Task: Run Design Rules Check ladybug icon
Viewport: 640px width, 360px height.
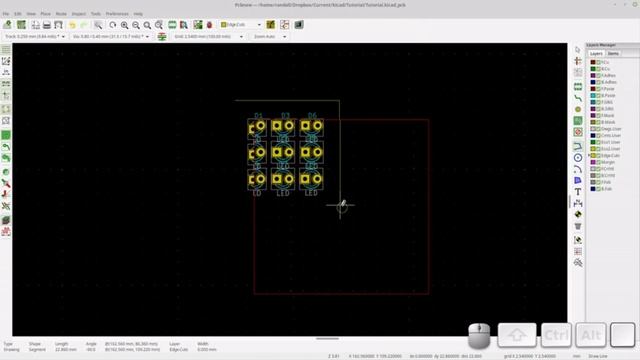Action: 209,25
